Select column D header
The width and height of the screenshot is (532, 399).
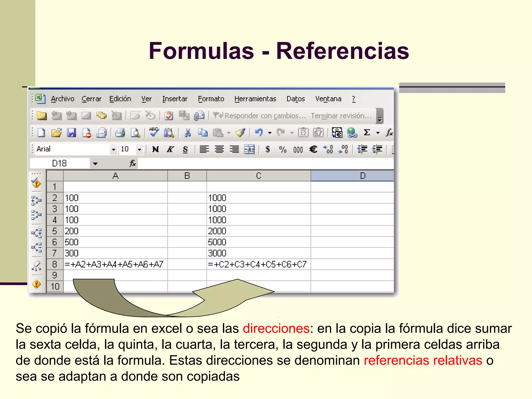352,176
